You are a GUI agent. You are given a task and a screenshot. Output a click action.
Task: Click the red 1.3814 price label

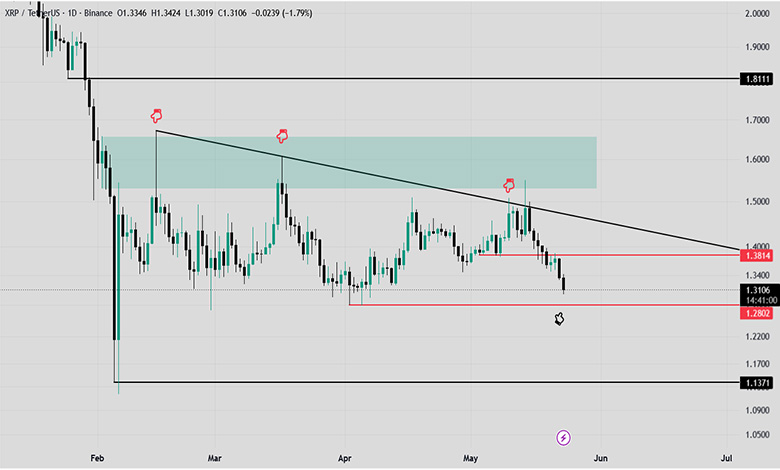pyautogui.click(x=756, y=256)
